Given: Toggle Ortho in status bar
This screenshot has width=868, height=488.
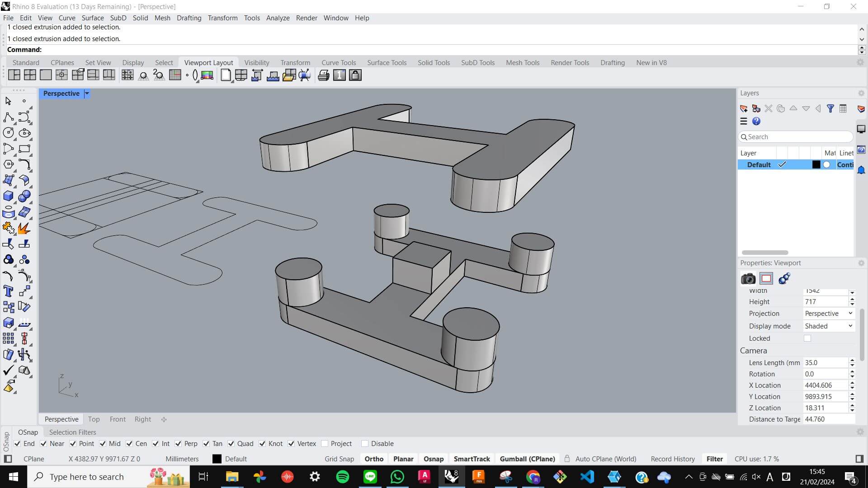Looking at the screenshot, I should [x=374, y=459].
